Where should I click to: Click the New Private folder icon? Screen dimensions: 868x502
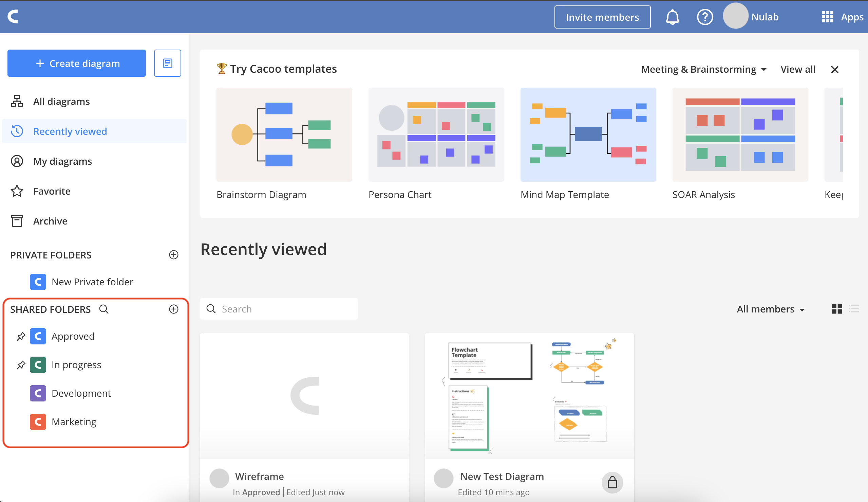(38, 282)
